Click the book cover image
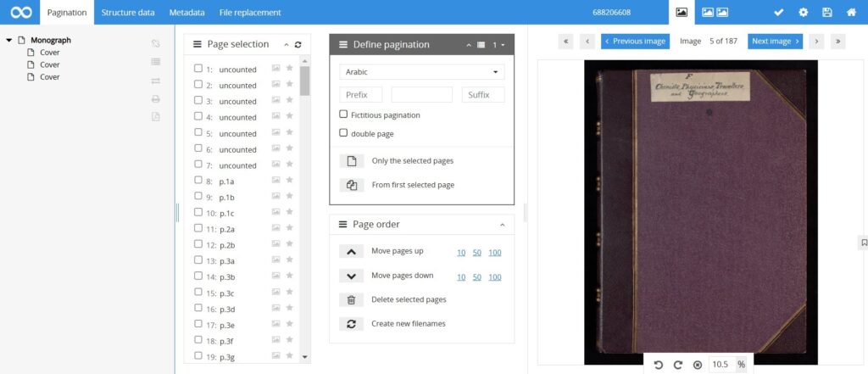868x374 pixels. coord(701,212)
